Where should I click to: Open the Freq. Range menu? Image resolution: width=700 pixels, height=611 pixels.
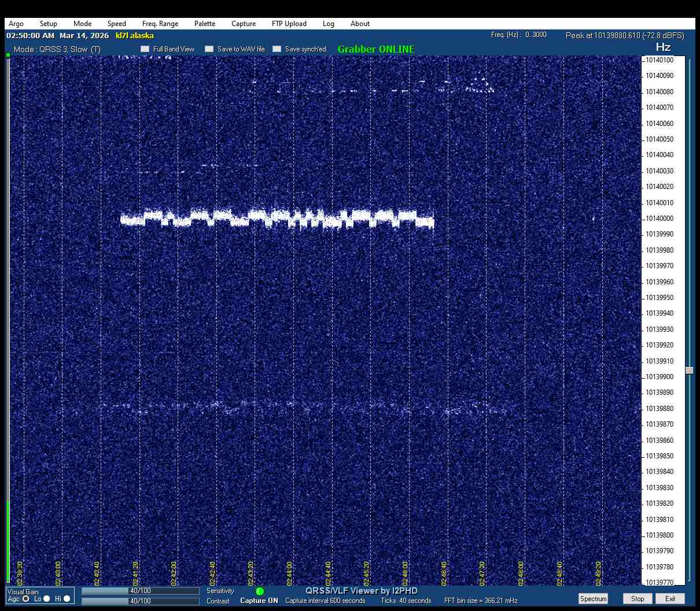pos(160,24)
